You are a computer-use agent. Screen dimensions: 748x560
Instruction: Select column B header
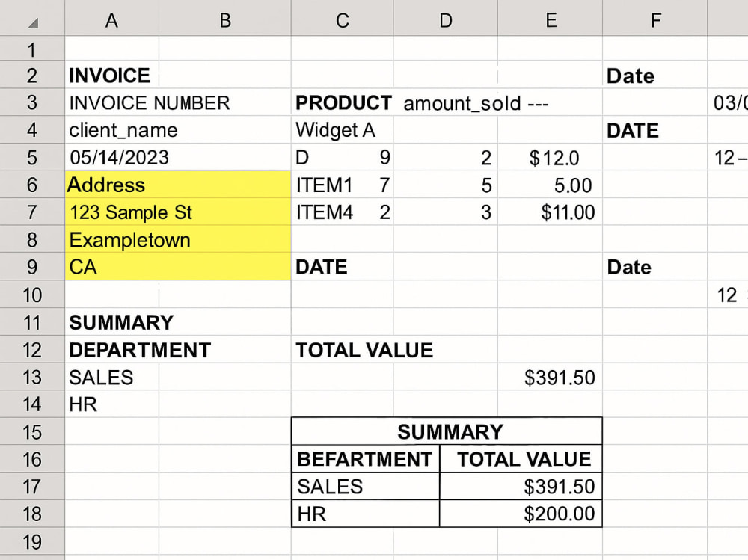(x=225, y=19)
